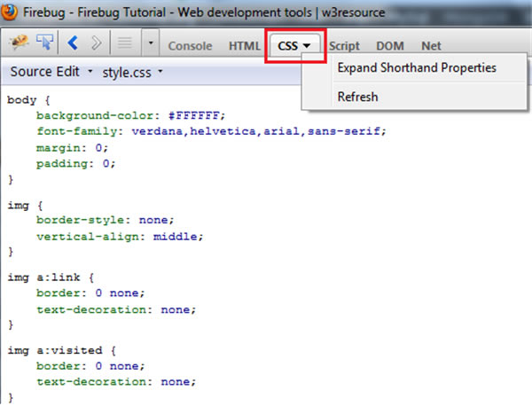Screen dimensions: 532x406
Task: Click the vertical-align property name
Action: coord(88,237)
